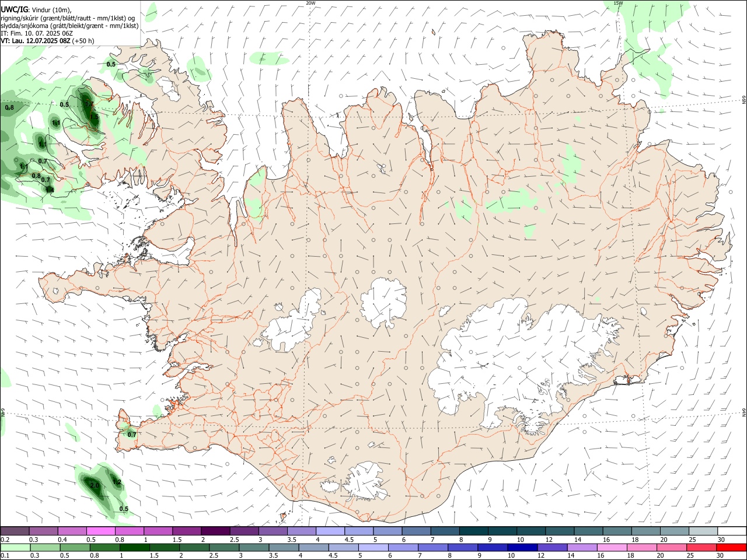Click the 0.8 value at far left map edge
The image size is (747, 560).
pos(9,107)
